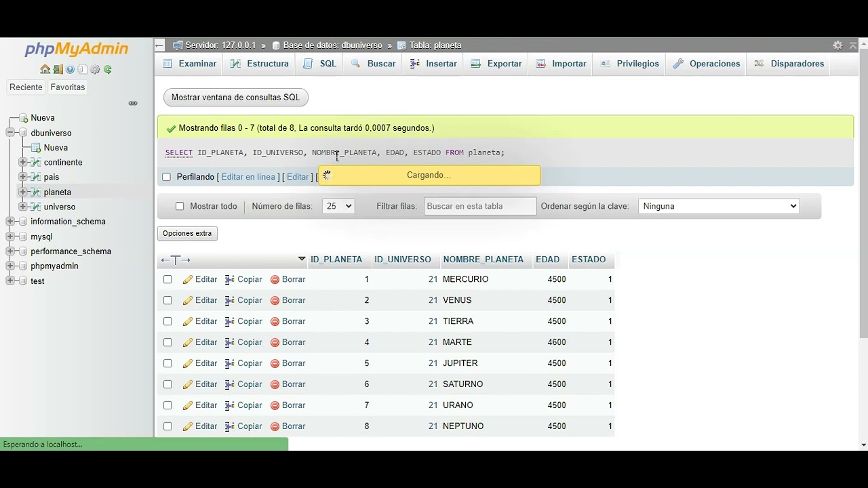Tick the checkbox for JUPITER row

pyautogui.click(x=167, y=363)
